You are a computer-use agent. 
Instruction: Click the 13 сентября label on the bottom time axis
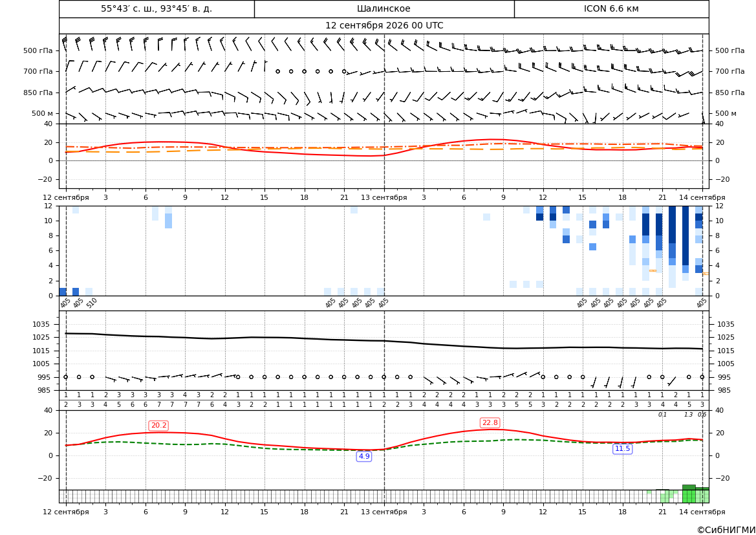point(383,512)
